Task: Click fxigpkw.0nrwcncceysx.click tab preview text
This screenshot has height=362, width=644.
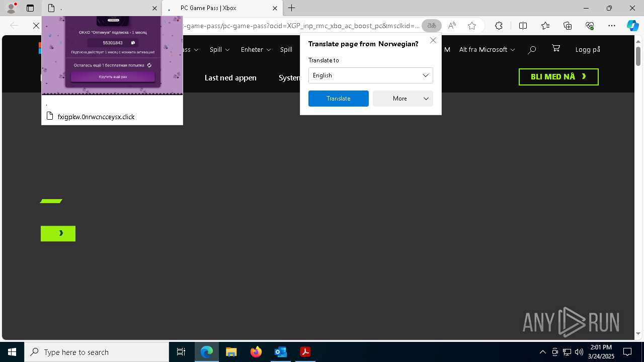Action: coord(96,117)
